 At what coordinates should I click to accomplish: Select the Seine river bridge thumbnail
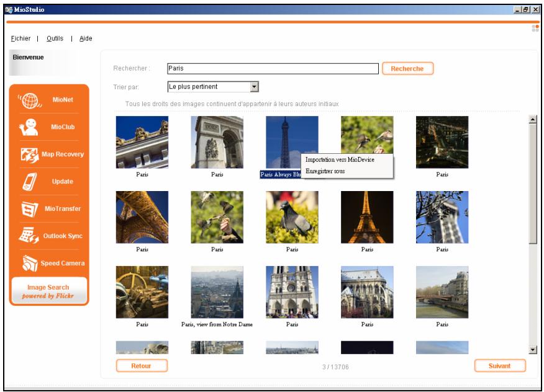tap(442, 292)
